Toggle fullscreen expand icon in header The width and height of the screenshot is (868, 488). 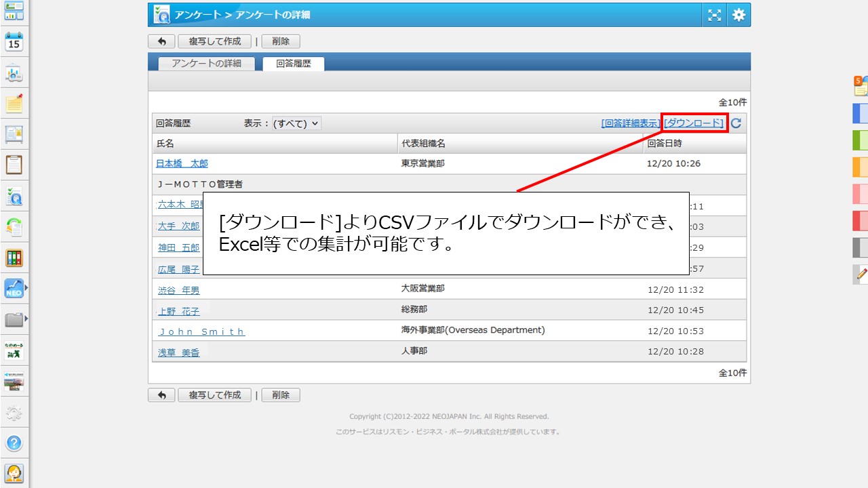tap(714, 15)
